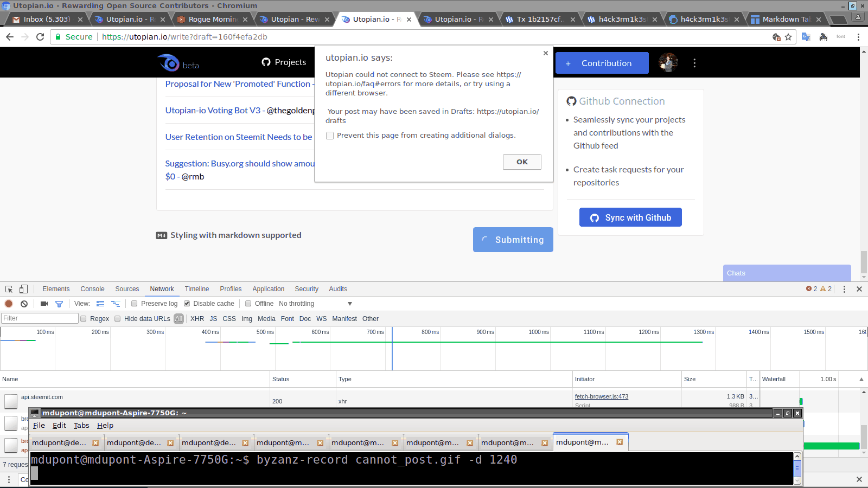Open the Audits DevTools tab
This screenshot has width=868, height=488.
coord(338,289)
